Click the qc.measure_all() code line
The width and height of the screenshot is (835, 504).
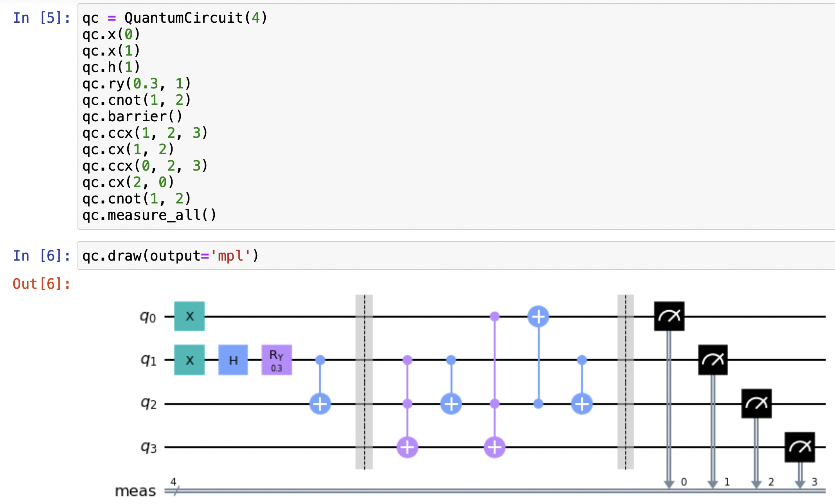tap(149, 215)
